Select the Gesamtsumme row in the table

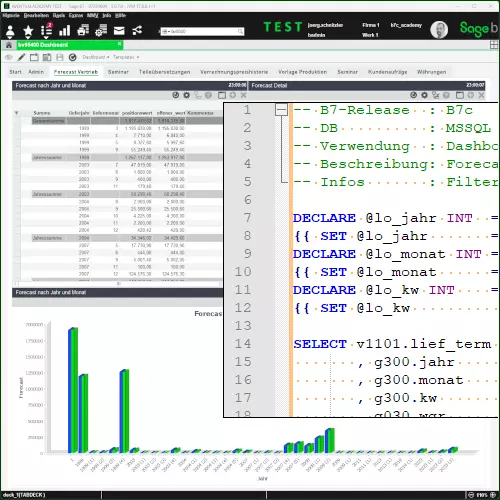click(x=127, y=121)
